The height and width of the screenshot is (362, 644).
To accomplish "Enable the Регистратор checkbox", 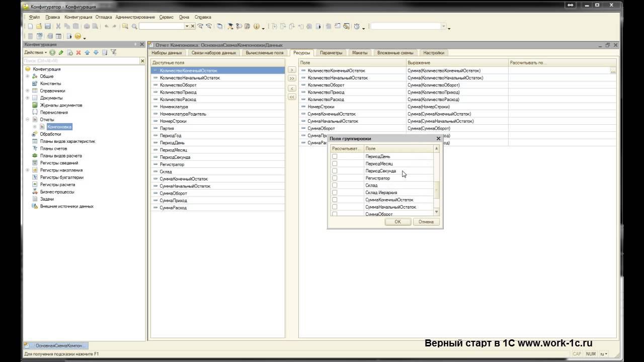I will point(335,178).
